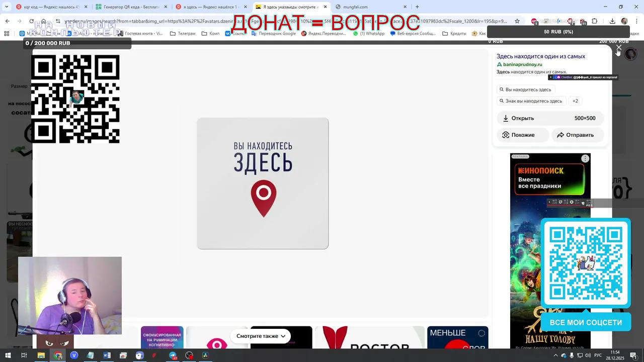This screenshot has width=644, height=362.
Task: Open '(1) WhatsApp' bookmark
Action: point(369,34)
